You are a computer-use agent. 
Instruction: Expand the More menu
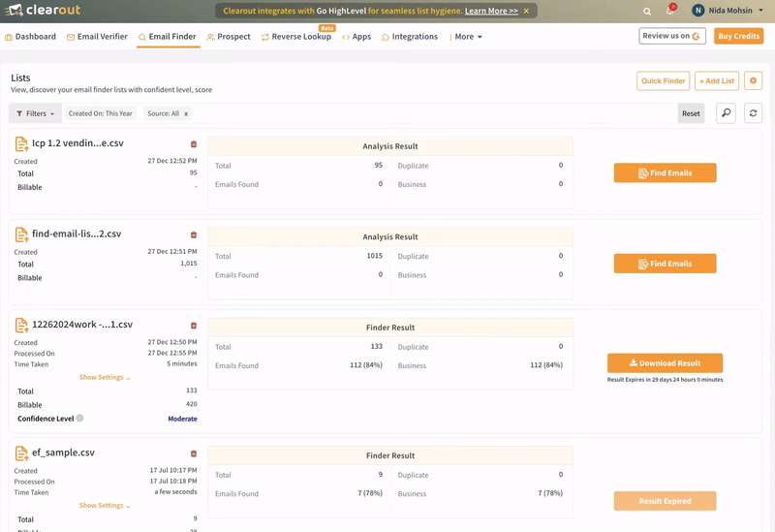pyautogui.click(x=465, y=37)
